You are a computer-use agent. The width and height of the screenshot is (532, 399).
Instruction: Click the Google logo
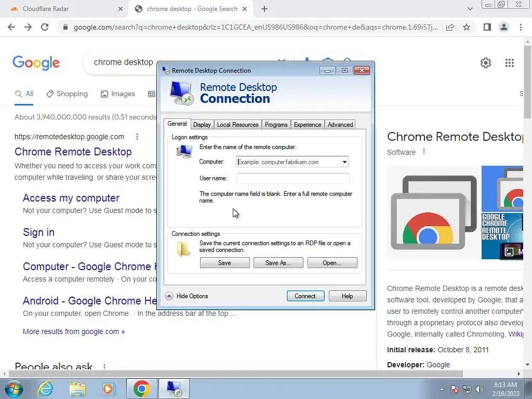click(x=36, y=63)
